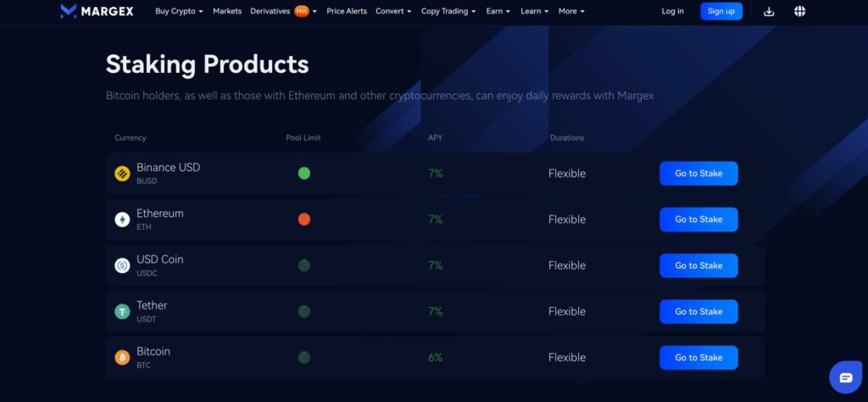The width and height of the screenshot is (868, 402).
Task: Click the Staking Products heading
Action: pyautogui.click(x=207, y=64)
